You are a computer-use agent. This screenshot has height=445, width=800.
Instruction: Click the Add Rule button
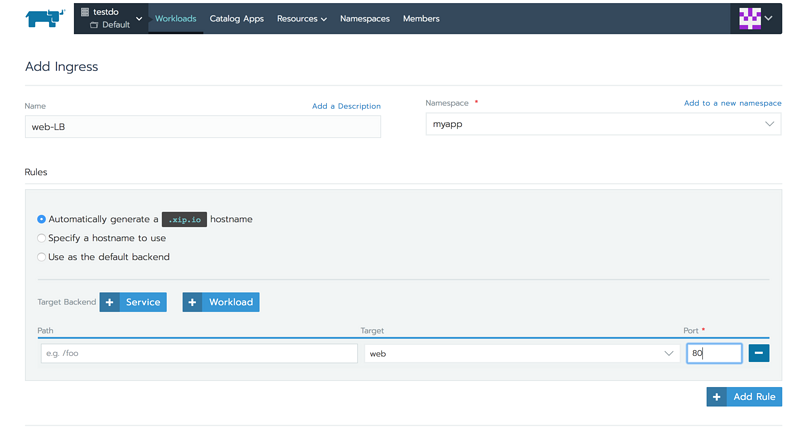click(x=744, y=397)
